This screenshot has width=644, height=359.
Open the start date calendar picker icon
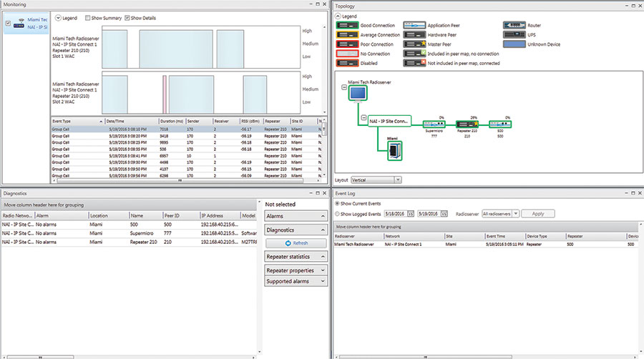(409, 214)
